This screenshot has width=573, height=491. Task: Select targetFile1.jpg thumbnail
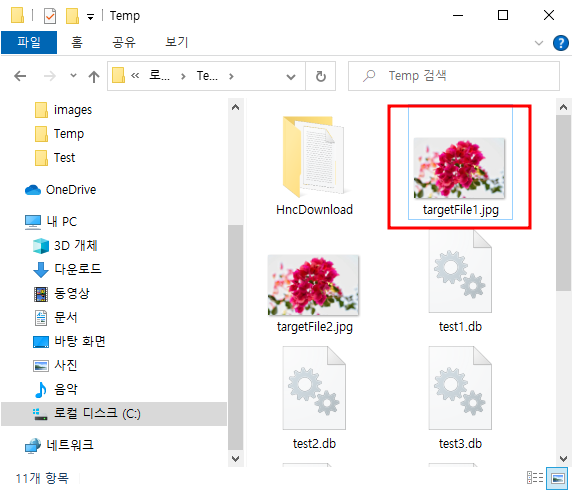pos(460,168)
